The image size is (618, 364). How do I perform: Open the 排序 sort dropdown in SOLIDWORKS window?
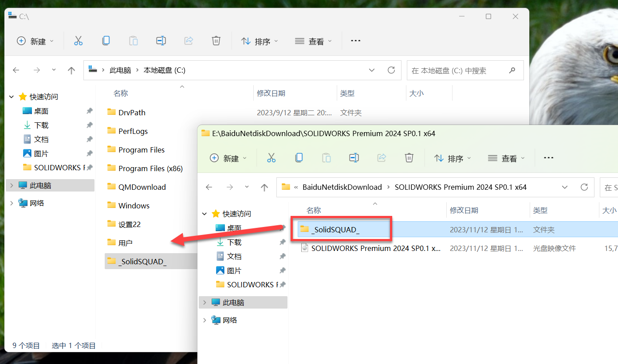(x=452, y=158)
